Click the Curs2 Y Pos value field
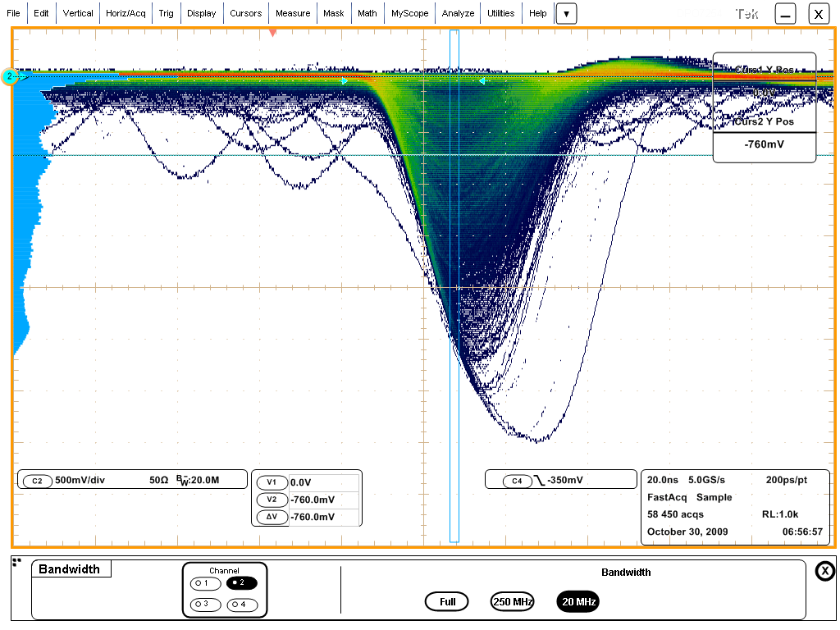This screenshot has height=630, width=840. tap(764, 146)
